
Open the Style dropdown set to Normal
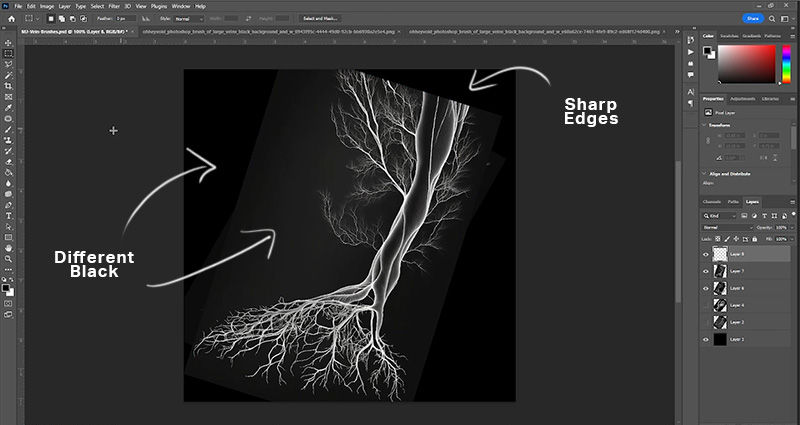188,18
